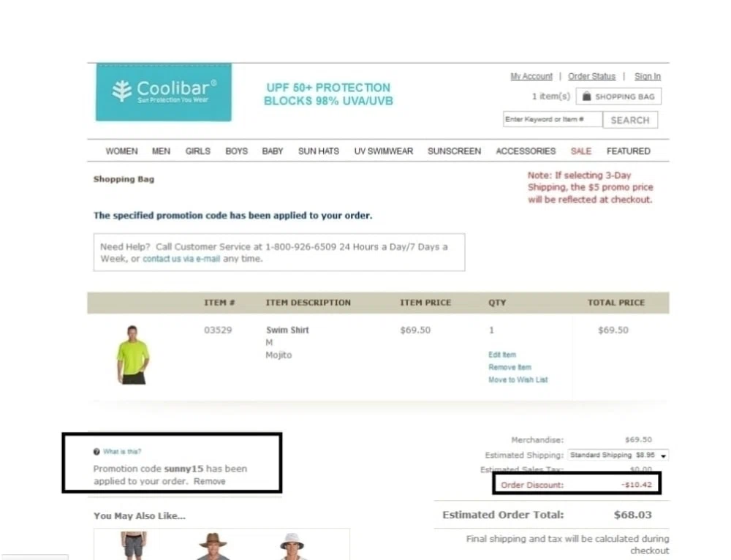Click contact us via e-mail link

click(x=181, y=259)
